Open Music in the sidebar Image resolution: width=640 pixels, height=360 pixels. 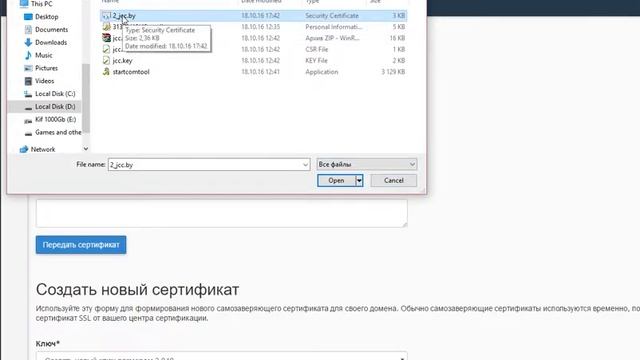44,55
